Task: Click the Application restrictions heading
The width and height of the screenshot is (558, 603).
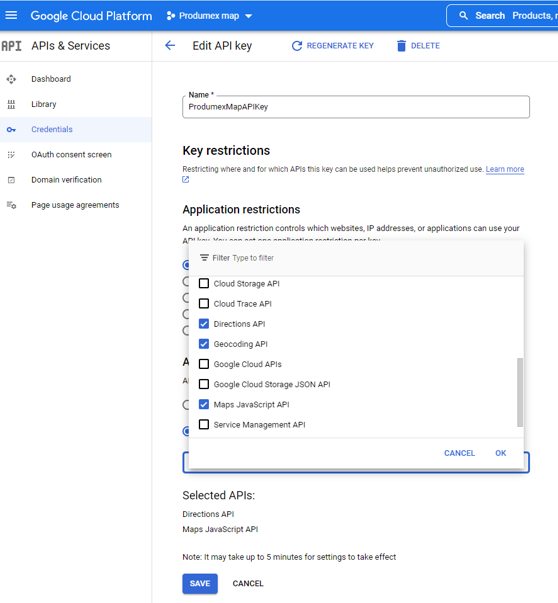Action: (241, 210)
